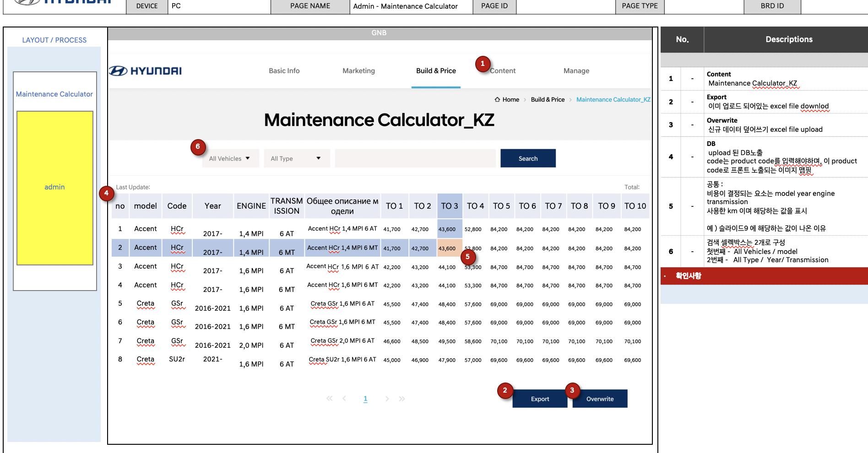The image size is (868, 453).
Task: Click the Home icon in the breadcrumb
Action: click(x=497, y=100)
